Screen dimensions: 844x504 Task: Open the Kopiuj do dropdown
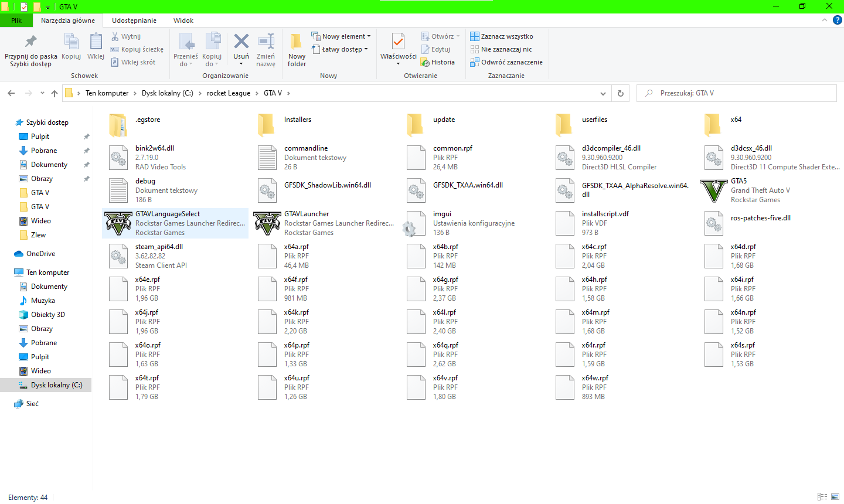212,50
